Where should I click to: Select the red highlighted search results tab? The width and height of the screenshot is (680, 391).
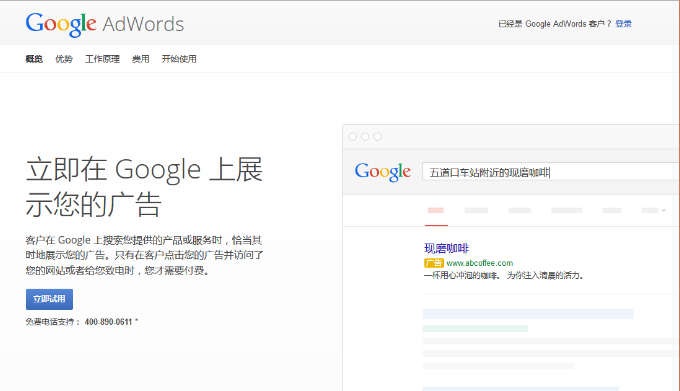[x=436, y=211]
